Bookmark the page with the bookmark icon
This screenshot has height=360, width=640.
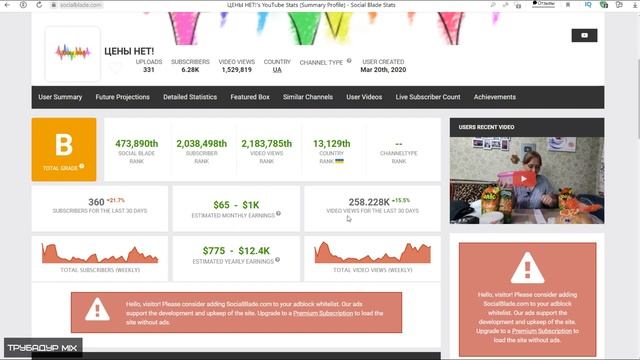[x=568, y=5]
